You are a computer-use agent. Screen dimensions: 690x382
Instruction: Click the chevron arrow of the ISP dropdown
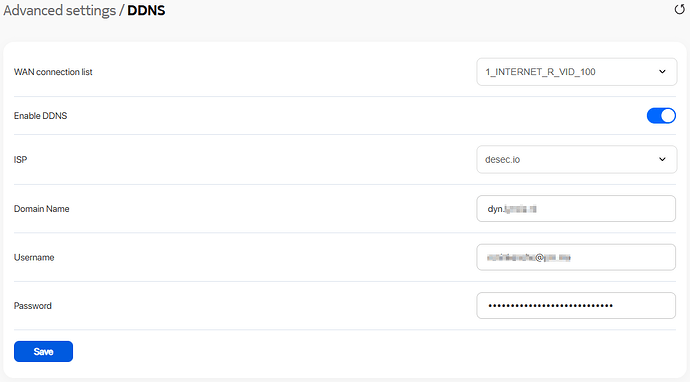coord(662,159)
